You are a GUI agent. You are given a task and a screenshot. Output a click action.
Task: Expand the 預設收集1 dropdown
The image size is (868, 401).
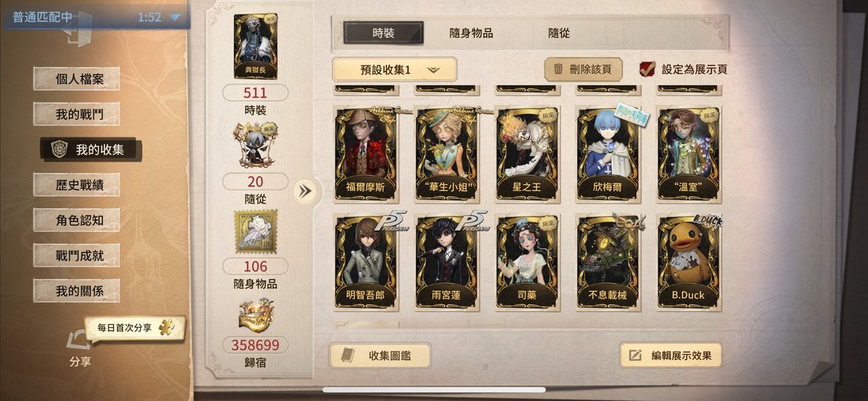click(x=394, y=69)
